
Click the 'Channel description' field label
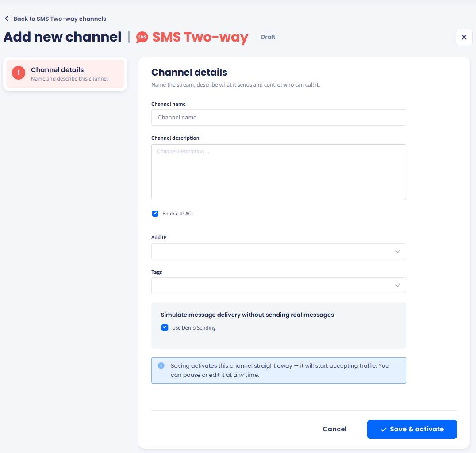point(175,138)
